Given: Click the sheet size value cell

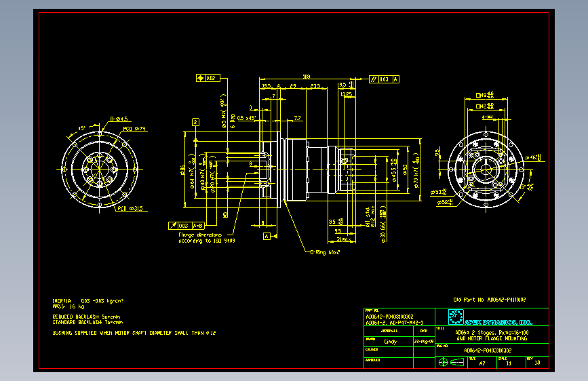Looking at the screenshot, I should 482,363.
